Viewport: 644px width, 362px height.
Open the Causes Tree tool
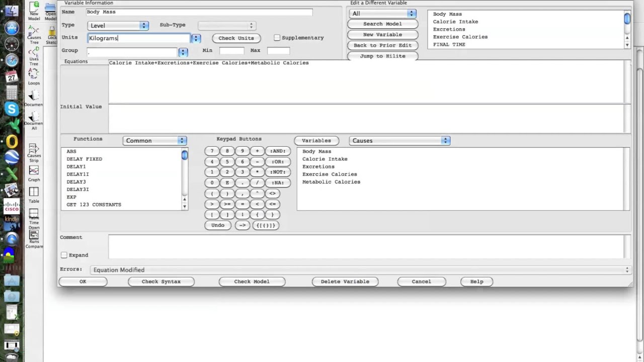click(x=34, y=34)
